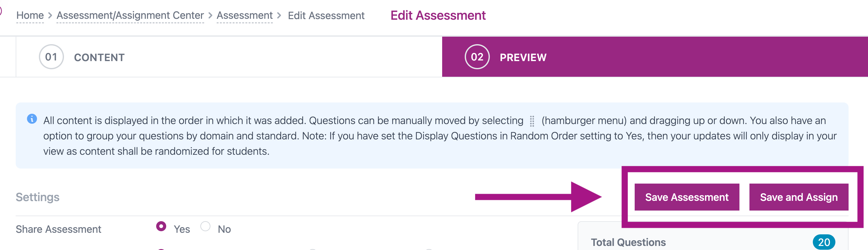
Task: Click chevron after Assessment/Assignment Center breadcrumb
Action: click(210, 15)
